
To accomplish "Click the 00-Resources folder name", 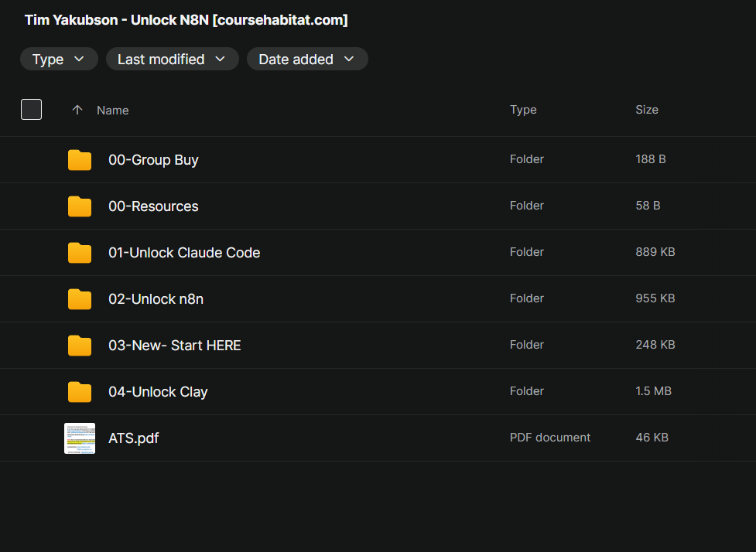I will [x=153, y=206].
